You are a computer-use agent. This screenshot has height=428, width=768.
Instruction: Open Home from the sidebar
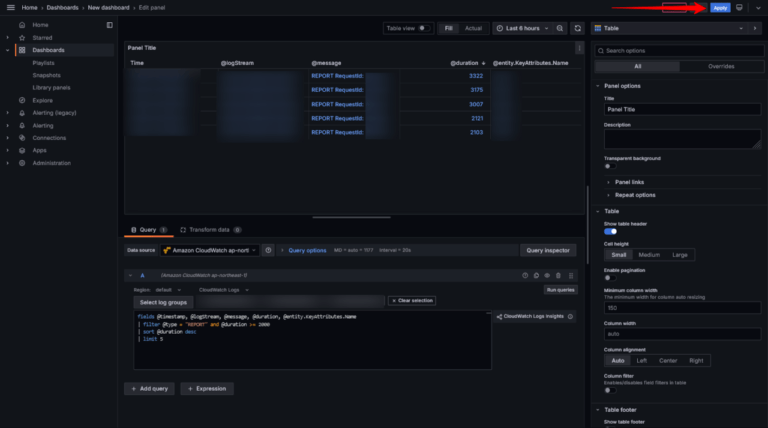(40, 25)
